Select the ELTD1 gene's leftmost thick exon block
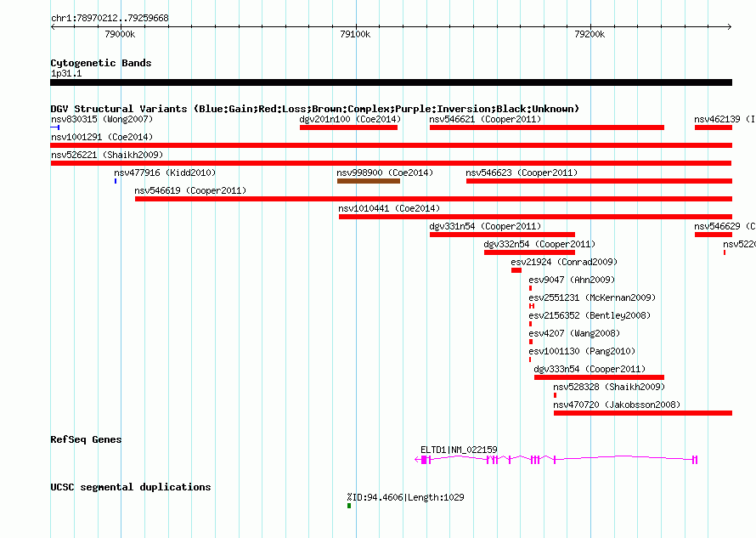 [424, 460]
